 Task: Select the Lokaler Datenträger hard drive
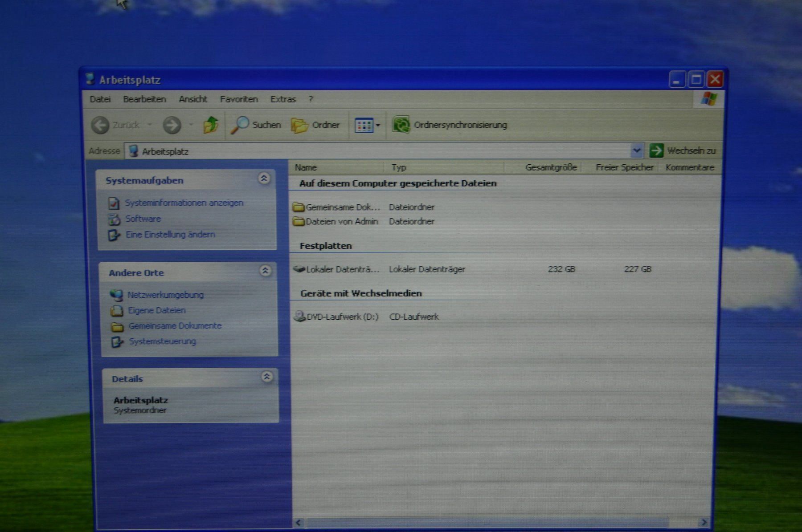coord(336,269)
